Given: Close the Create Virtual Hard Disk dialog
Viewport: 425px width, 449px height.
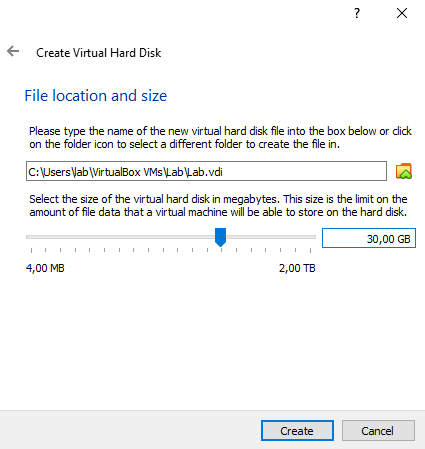Looking at the screenshot, I should point(402,13).
